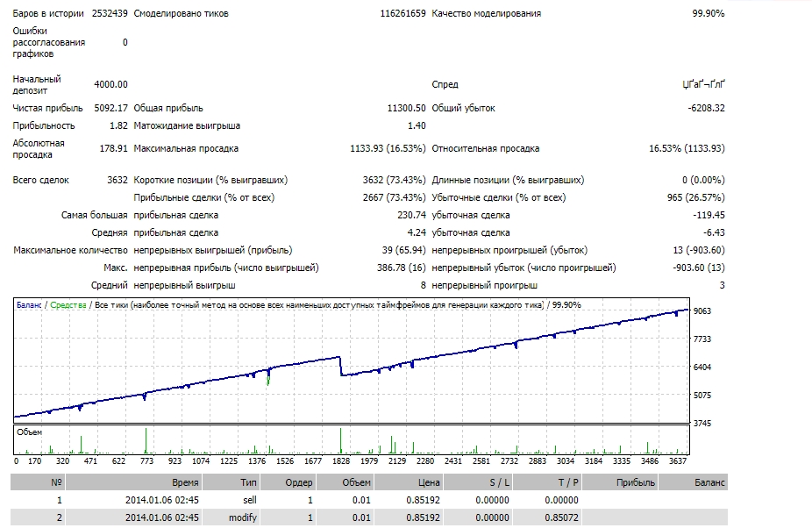This screenshot has height=528, width=812.
Task: Click the gross loss value -6208.32
Action: (707, 108)
